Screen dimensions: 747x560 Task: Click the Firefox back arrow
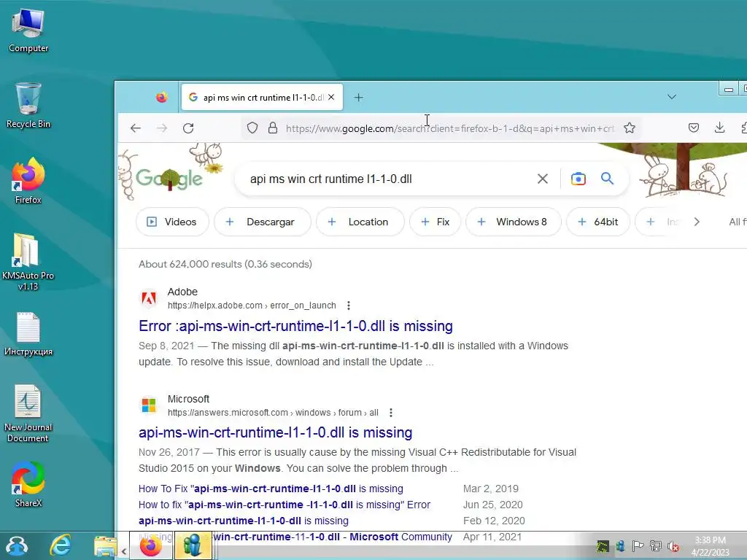click(x=136, y=128)
